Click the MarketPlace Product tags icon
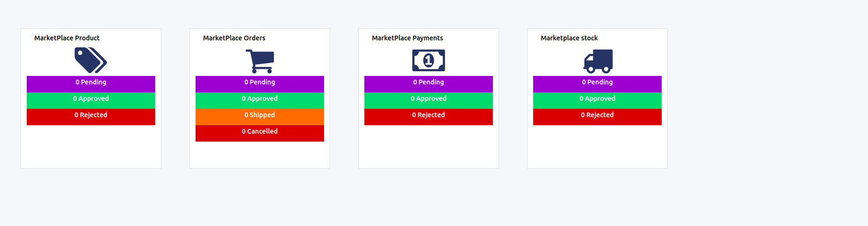 coord(91,60)
